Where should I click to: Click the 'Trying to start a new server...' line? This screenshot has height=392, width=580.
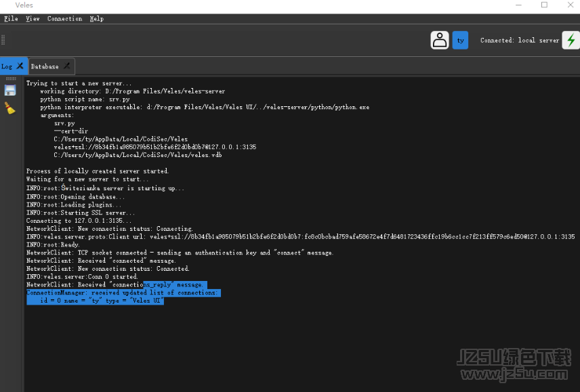(x=79, y=83)
